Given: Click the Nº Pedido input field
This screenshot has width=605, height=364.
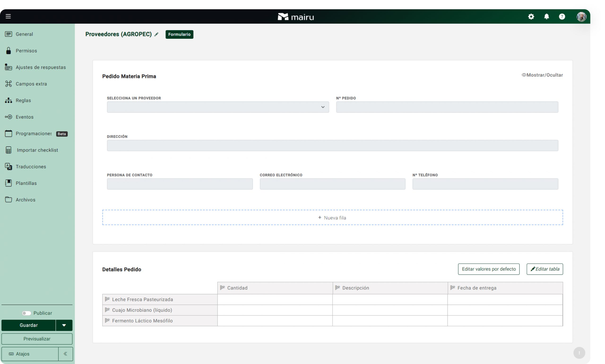Looking at the screenshot, I should (x=447, y=107).
